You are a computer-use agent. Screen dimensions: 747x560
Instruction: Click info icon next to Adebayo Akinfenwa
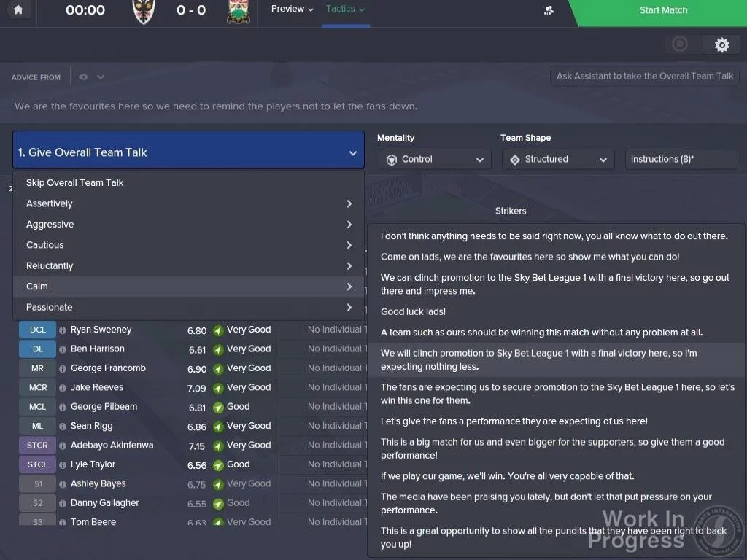click(63, 446)
